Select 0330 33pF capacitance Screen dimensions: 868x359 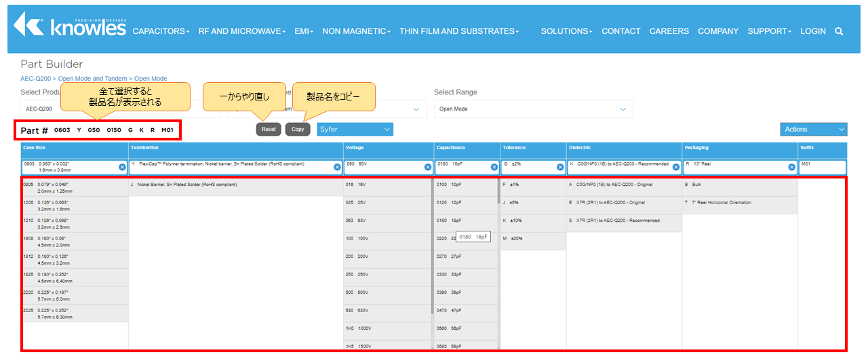pyautogui.click(x=465, y=278)
